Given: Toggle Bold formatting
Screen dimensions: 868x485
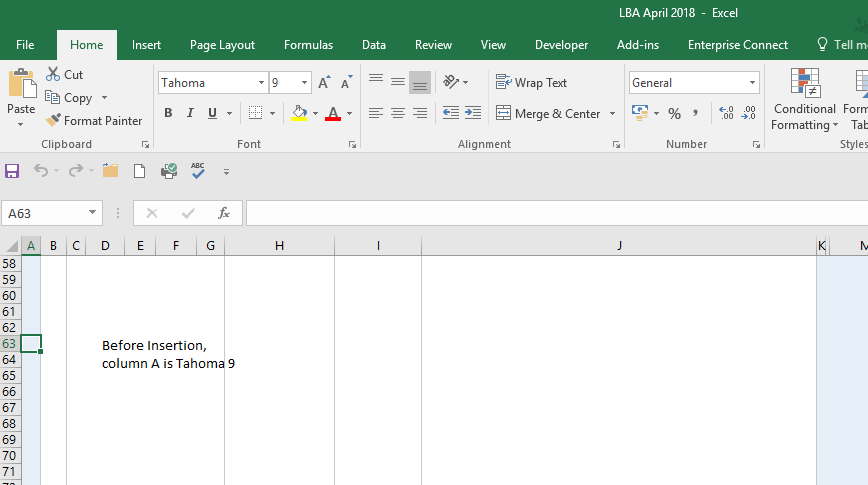Looking at the screenshot, I should 168,113.
